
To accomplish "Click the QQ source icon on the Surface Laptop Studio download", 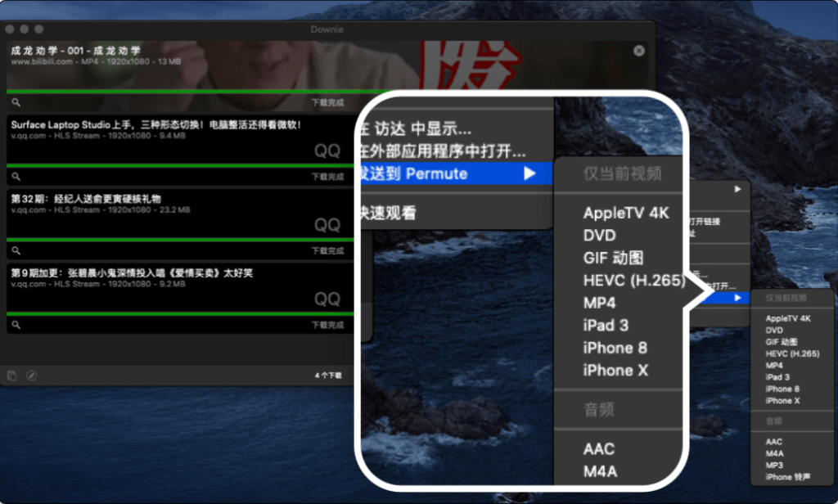I will coord(327,151).
